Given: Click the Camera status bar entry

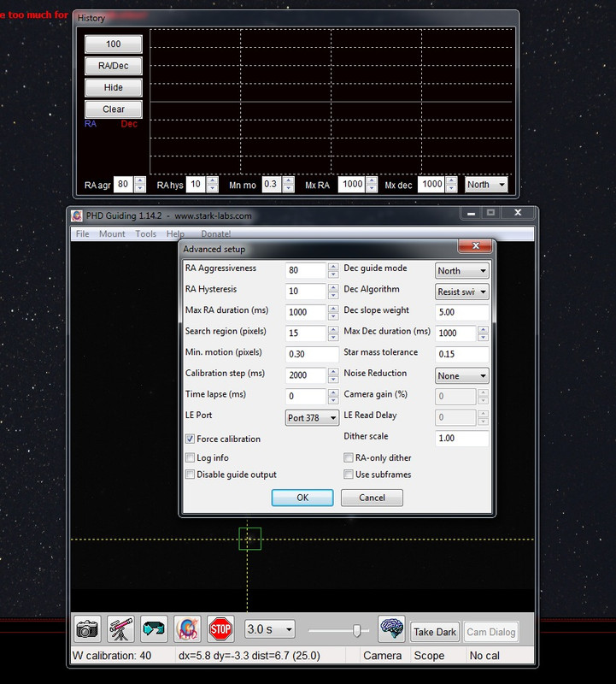Looking at the screenshot, I should coord(382,655).
